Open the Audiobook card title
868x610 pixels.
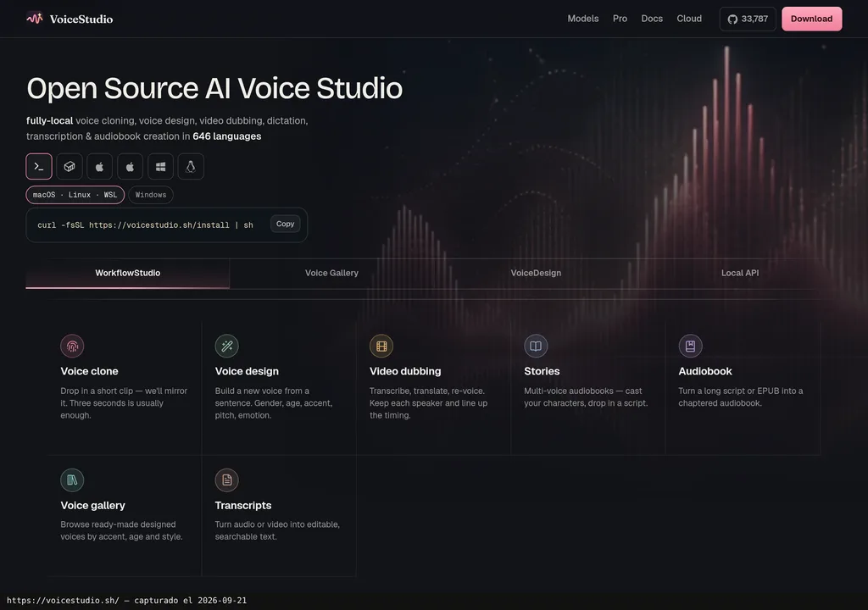tap(705, 371)
